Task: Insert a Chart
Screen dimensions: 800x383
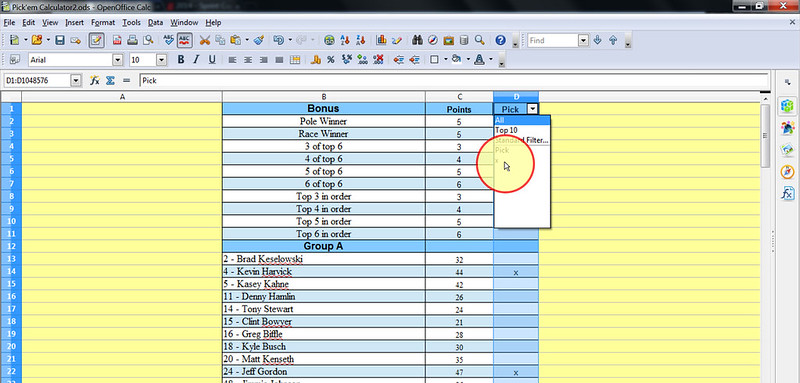Action: coord(381,40)
